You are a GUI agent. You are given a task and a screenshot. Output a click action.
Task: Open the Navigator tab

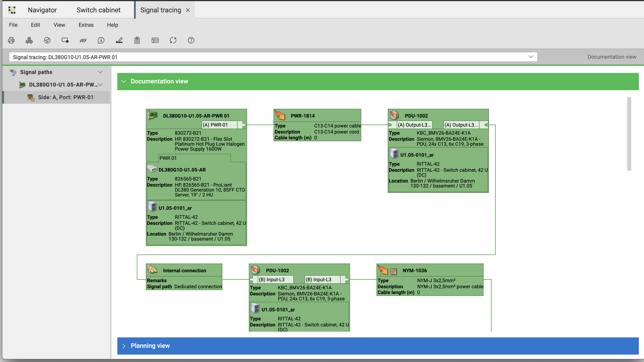(x=42, y=10)
